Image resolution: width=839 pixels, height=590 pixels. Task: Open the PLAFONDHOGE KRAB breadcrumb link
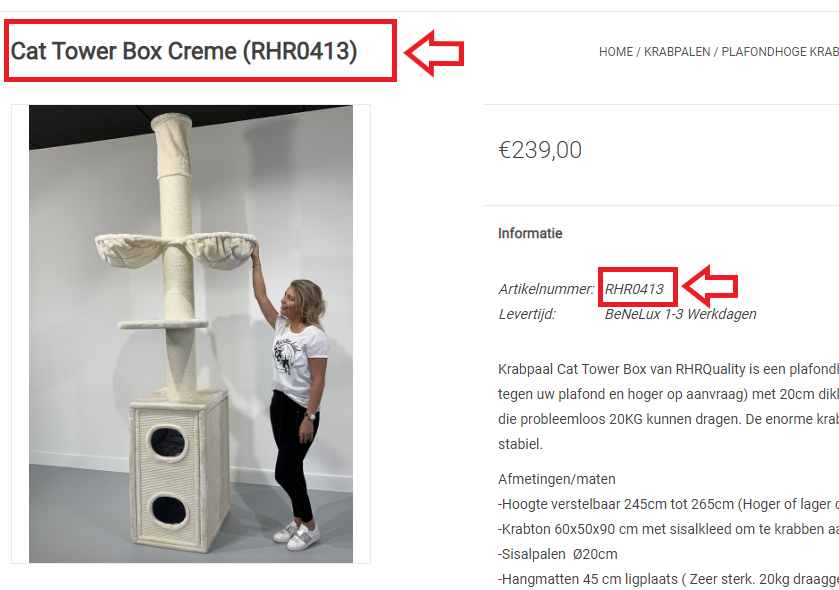pyautogui.click(x=780, y=52)
